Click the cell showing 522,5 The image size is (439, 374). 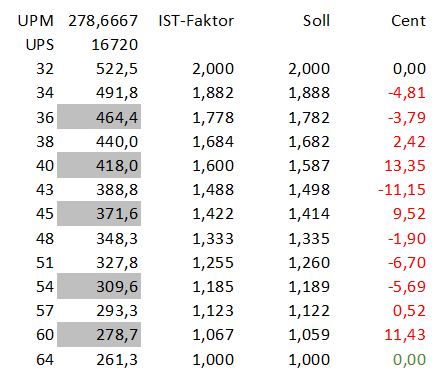point(117,69)
